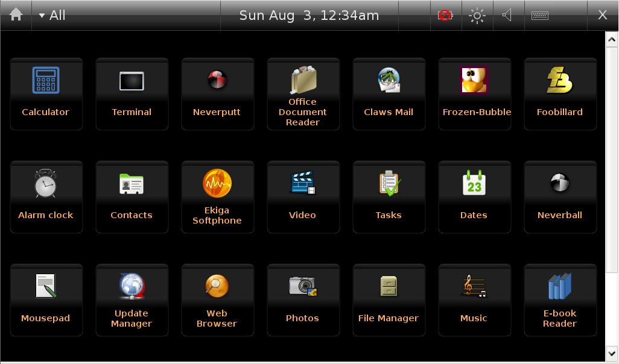This screenshot has height=364, width=619.
Task: Open the Calculator app
Action: 46,93
